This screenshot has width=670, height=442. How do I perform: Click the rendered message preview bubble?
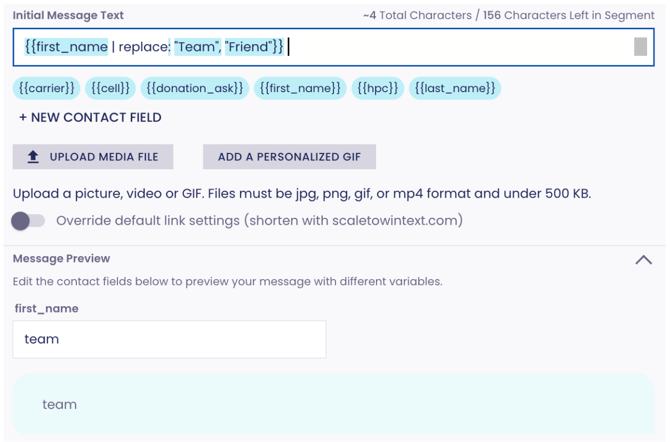point(333,404)
